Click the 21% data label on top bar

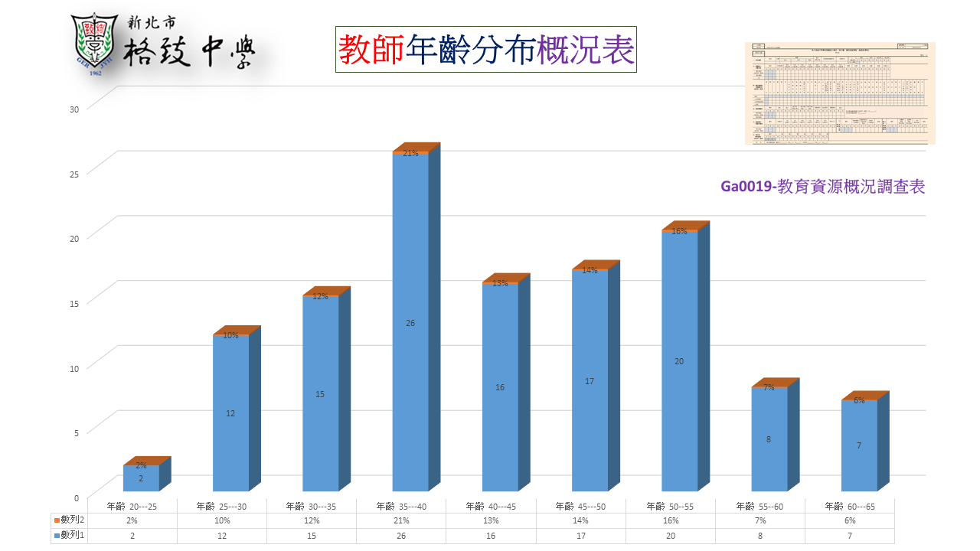click(x=410, y=153)
